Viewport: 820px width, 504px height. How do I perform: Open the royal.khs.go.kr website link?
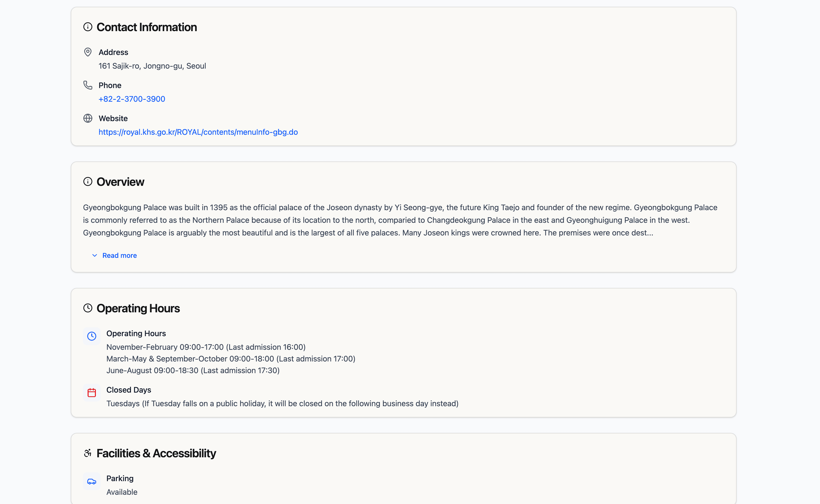point(198,132)
